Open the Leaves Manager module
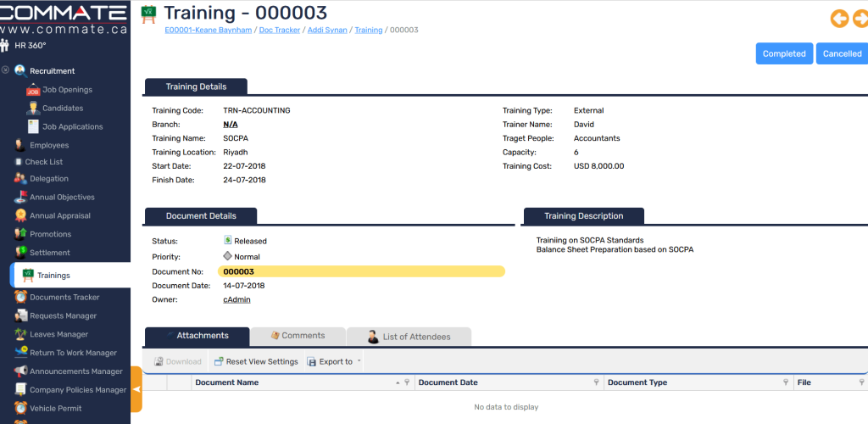 58,334
